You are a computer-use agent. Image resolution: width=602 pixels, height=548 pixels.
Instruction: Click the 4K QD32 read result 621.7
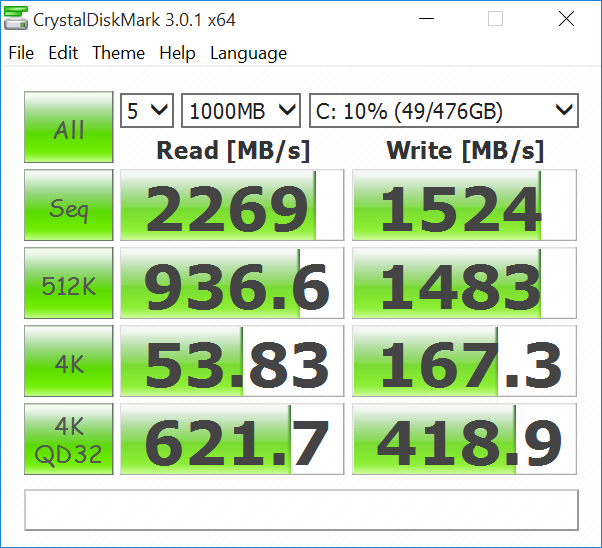pos(232,439)
